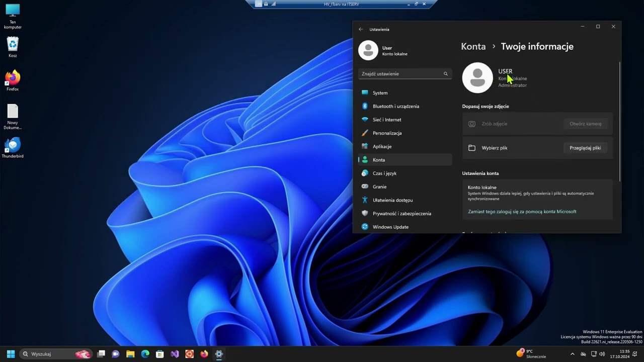This screenshot has width=644, height=362.
Task: Click the volume icon in system tray
Action: [x=602, y=354]
